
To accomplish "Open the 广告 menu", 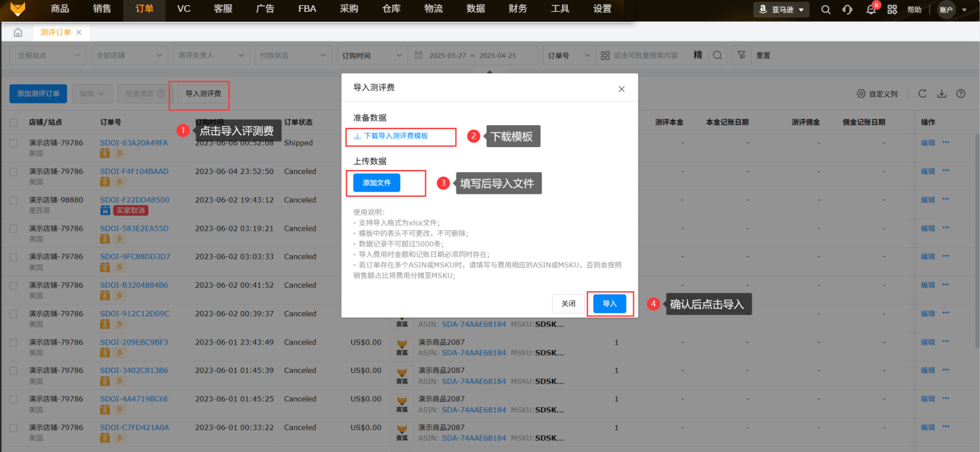I will click(x=265, y=9).
